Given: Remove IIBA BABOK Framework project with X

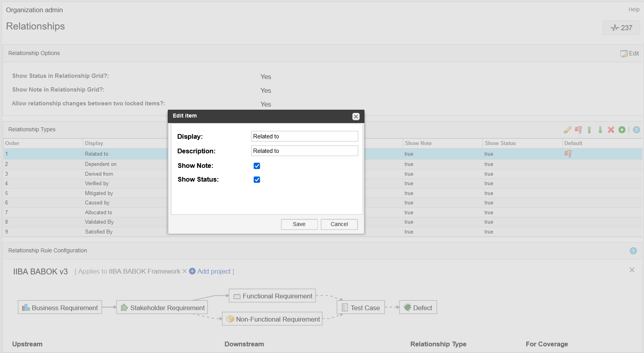Looking at the screenshot, I should tap(184, 271).
